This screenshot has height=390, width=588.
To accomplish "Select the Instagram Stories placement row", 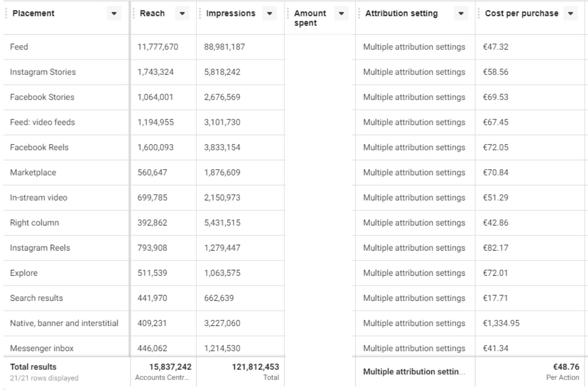I will point(43,72).
